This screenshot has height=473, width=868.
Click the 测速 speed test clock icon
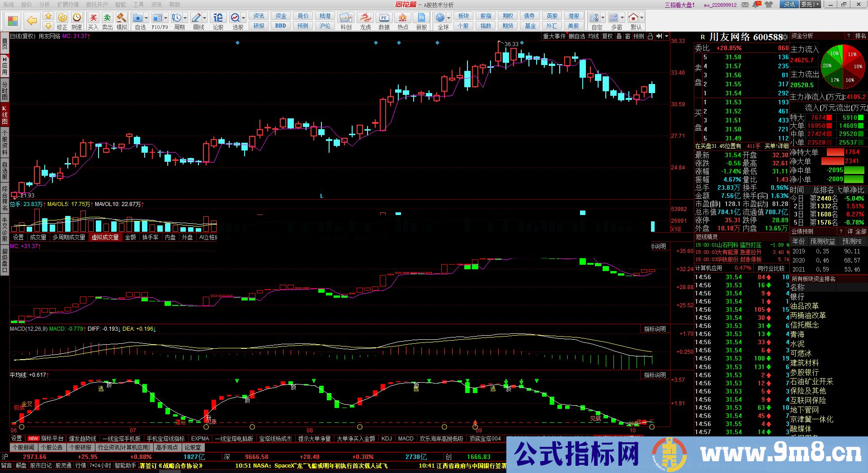tap(76, 20)
